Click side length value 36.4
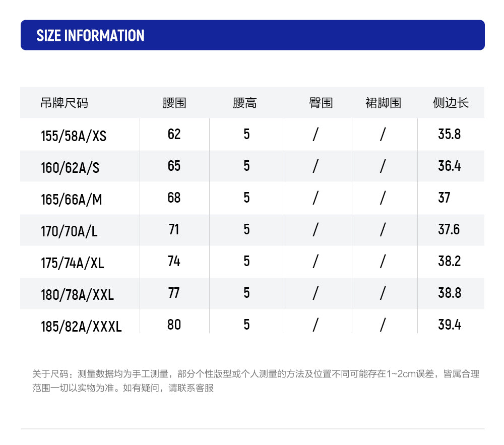 point(450,166)
